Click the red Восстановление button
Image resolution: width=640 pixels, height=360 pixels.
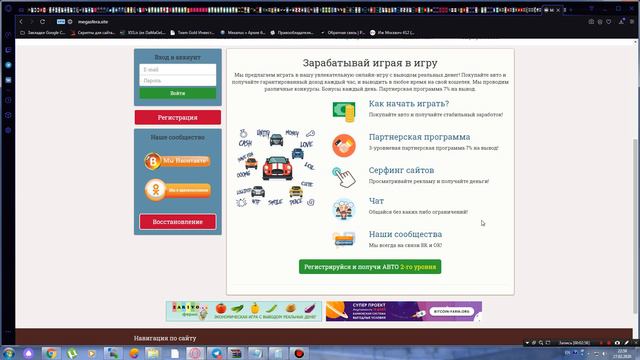(178, 222)
